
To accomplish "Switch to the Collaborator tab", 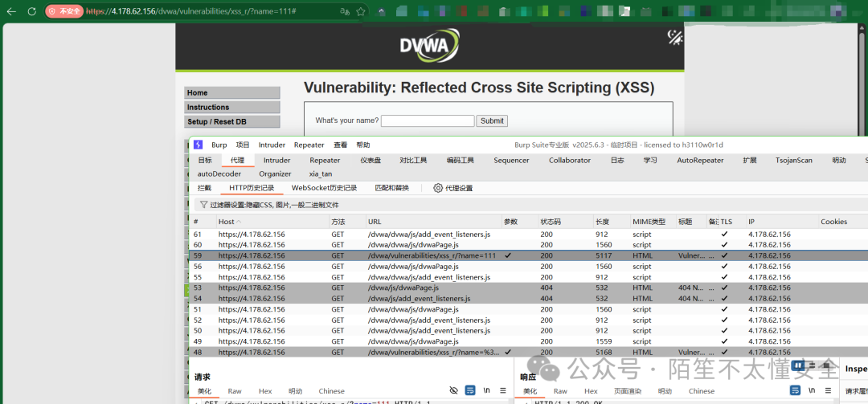I will click(570, 161).
